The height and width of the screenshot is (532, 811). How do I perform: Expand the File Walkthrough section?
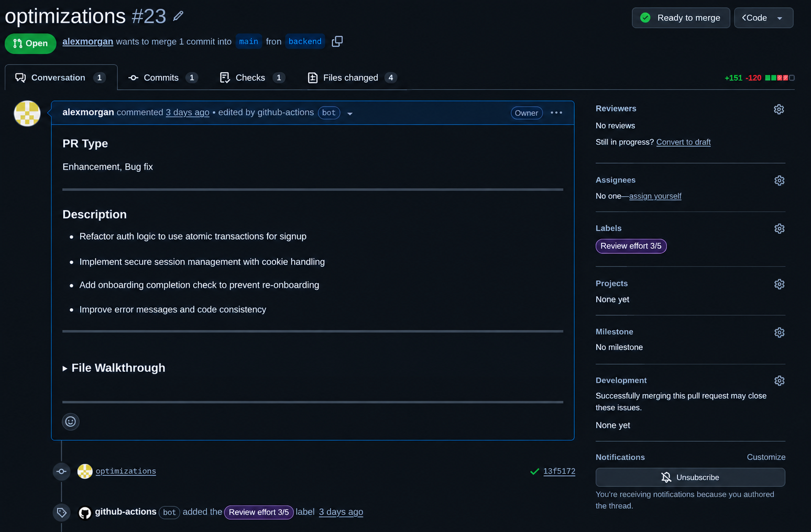click(x=114, y=368)
